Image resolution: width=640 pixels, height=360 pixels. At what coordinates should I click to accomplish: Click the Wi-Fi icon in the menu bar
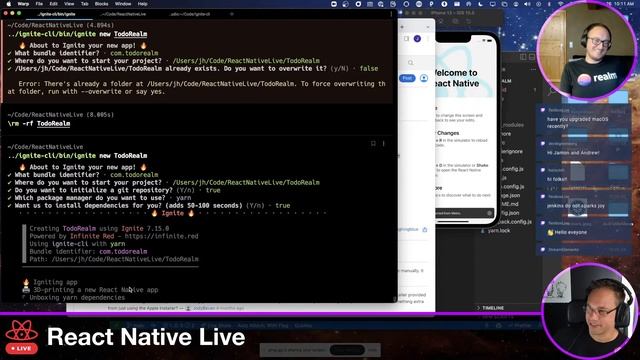click(560, 4)
